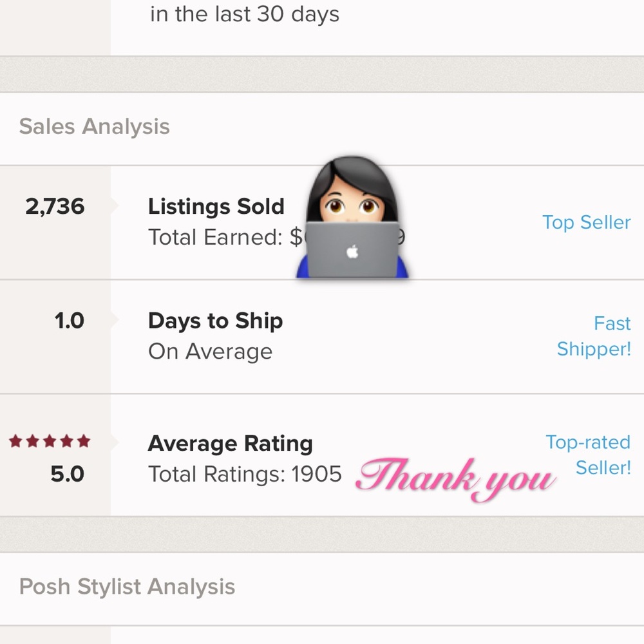Click the 'in the last 30 days' text
The height and width of the screenshot is (644, 644).
coord(245,14)
